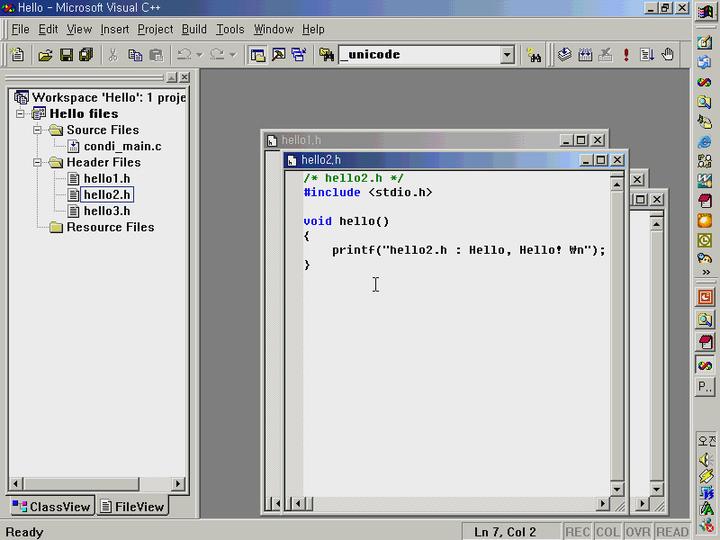Open the Find combo box dropdown arrow
Image resolution: width=720 pixels, height=540 pixels.
[507, 55]
